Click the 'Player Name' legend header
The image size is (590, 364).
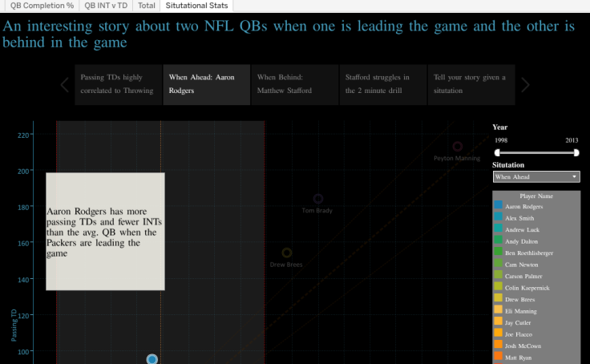[x=536, y=196]
